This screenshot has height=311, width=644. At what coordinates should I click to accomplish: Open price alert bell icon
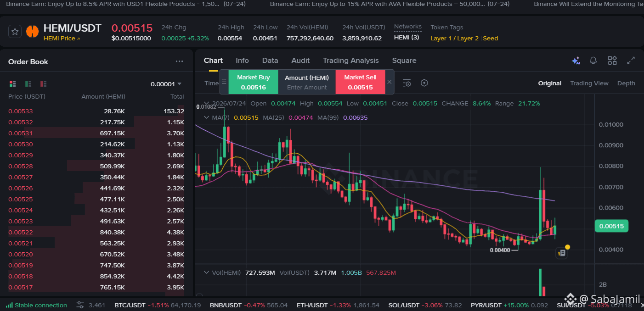click(593, 61)
